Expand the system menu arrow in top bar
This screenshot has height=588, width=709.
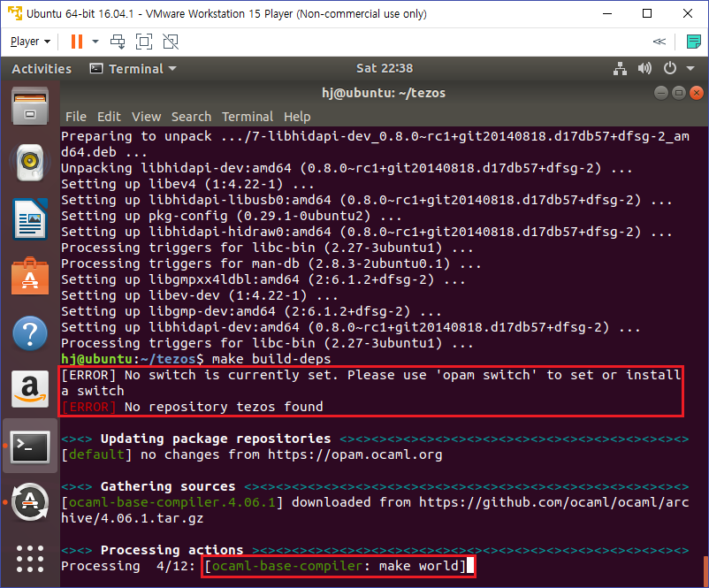[x=690, y=69]
